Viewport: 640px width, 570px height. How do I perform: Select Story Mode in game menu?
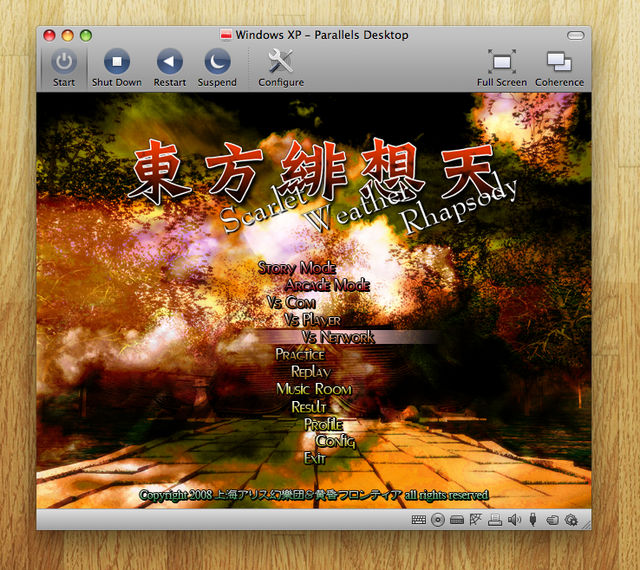click(x=297, y=268)
